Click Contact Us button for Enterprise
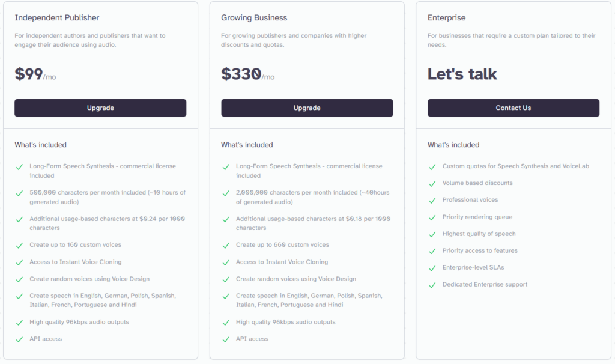The image size is (615, 364). 514,108
